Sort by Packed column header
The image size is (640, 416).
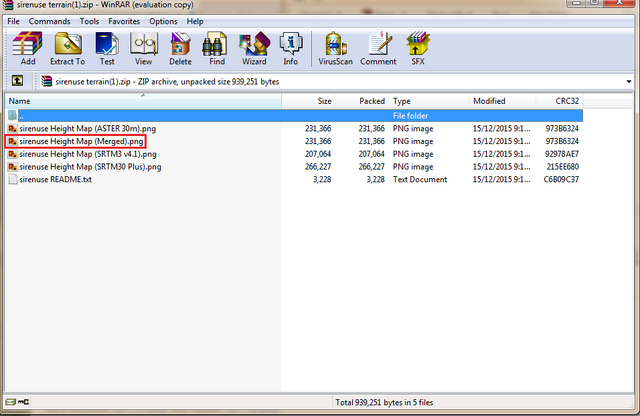[362, 101]
